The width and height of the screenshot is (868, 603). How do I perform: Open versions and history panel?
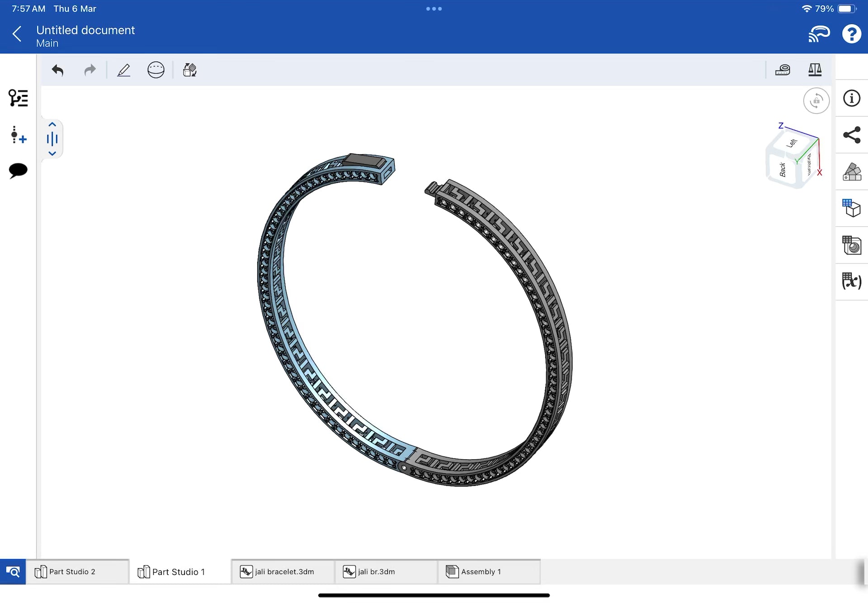18,135
